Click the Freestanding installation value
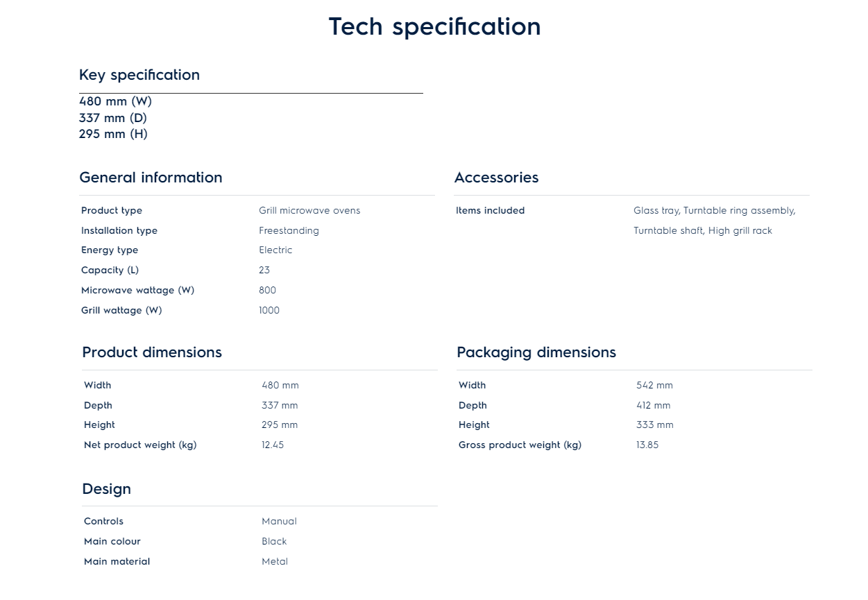The image size is (868, 600). point(289,231)
